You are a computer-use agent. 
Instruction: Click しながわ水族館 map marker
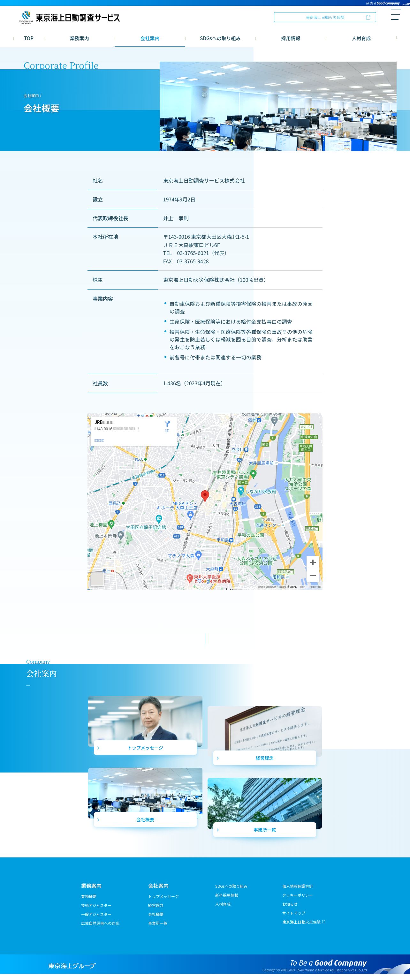point(240,491)
